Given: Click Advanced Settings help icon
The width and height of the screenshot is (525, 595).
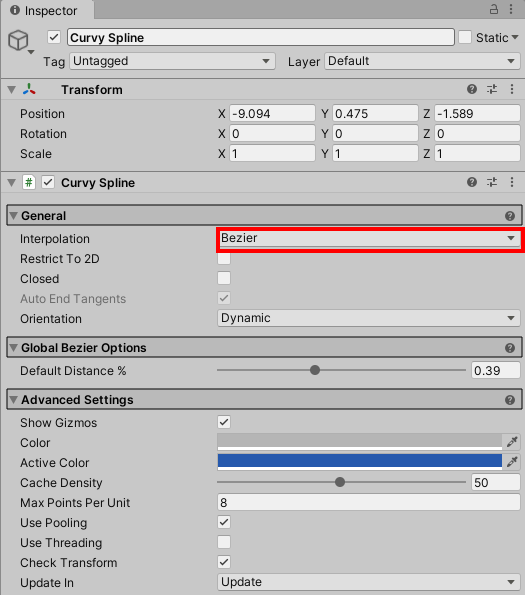Looking at the screenshot, I should point(510,400).
